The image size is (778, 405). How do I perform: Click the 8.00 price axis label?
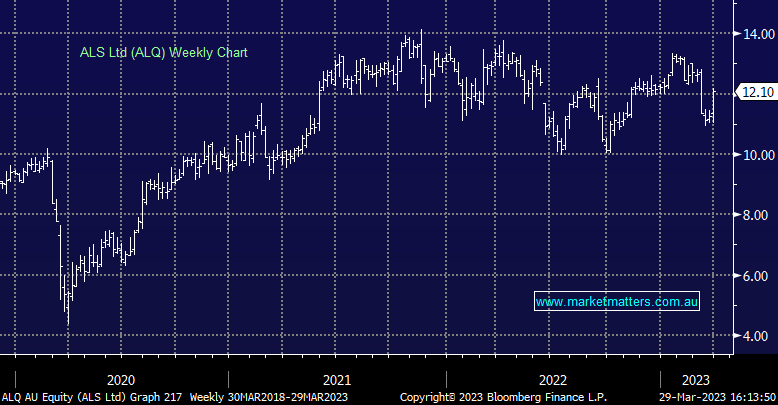(755, 215)
